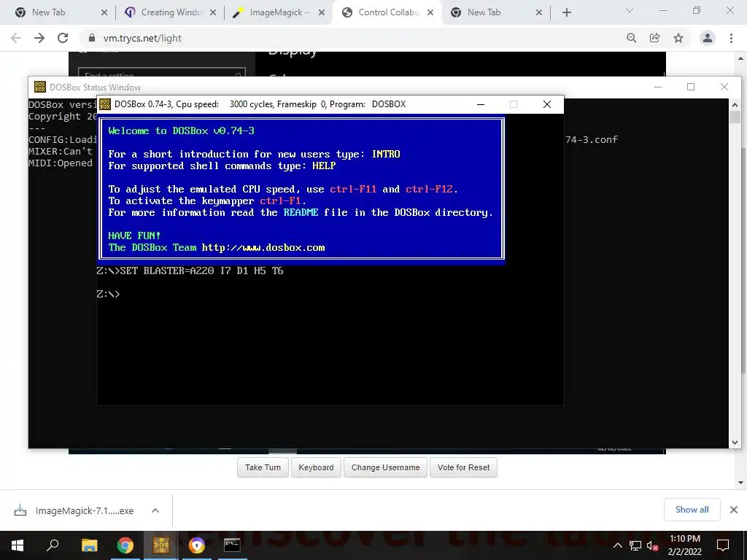Viewport: 747px width, 560px height.
Task: Click the SET BLASTER=A220 line
Action: [190, 271]
